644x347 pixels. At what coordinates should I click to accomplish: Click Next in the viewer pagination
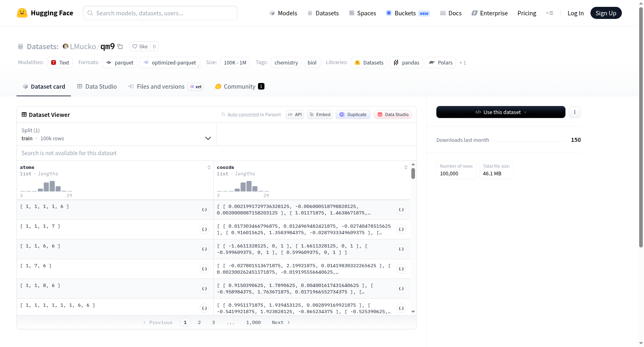pyautogui.click(x=281, y=322)
